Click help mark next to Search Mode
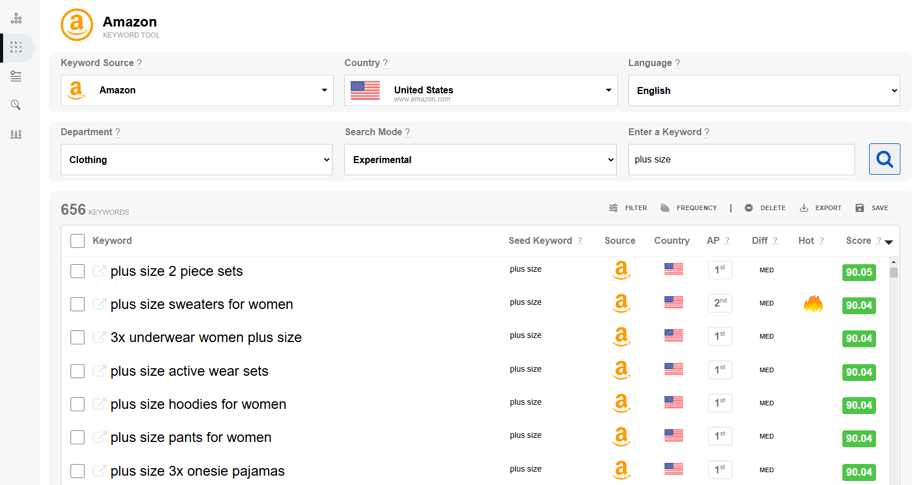 coord(407,132)
